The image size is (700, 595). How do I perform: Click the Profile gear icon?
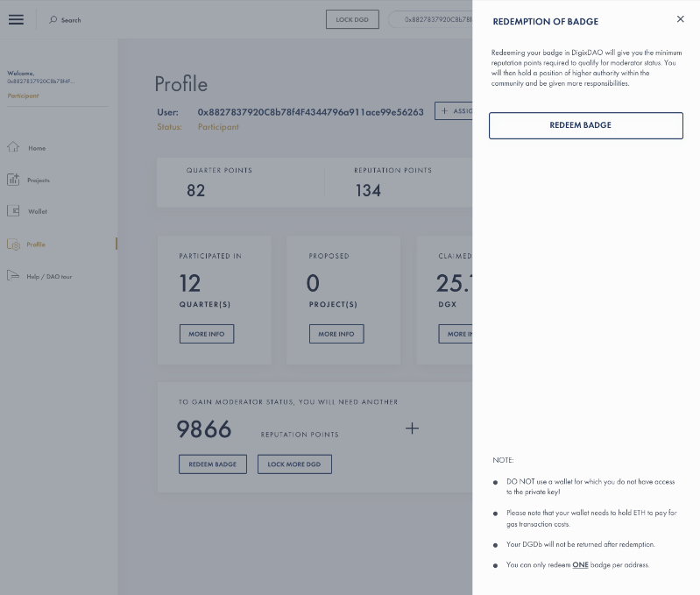pyautogui.click(x=13, y=244)
